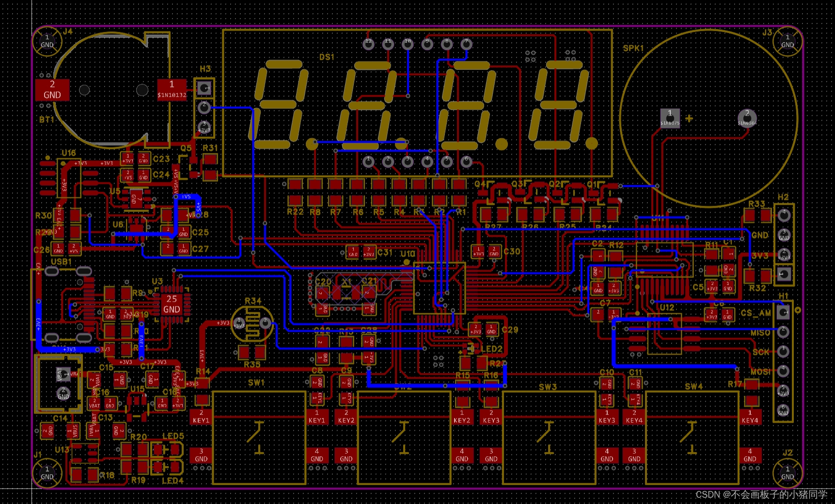Select H2 square pin 1
Viewport: 835px width, 504px height.
click(x=784, y=274)
